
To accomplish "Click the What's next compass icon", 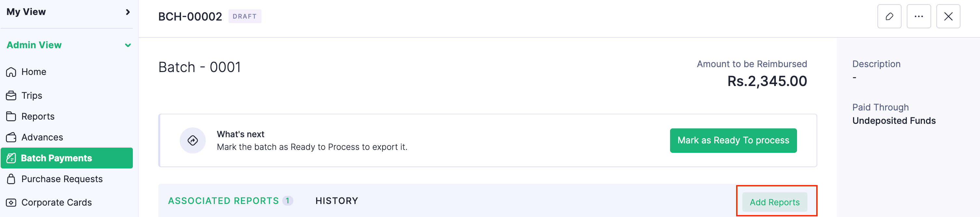I will click(x=193, y=140).
